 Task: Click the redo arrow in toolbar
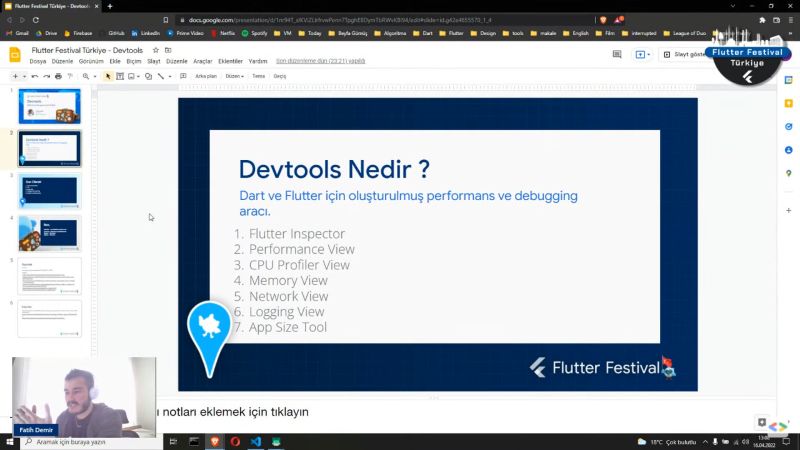tap(46, 76)
